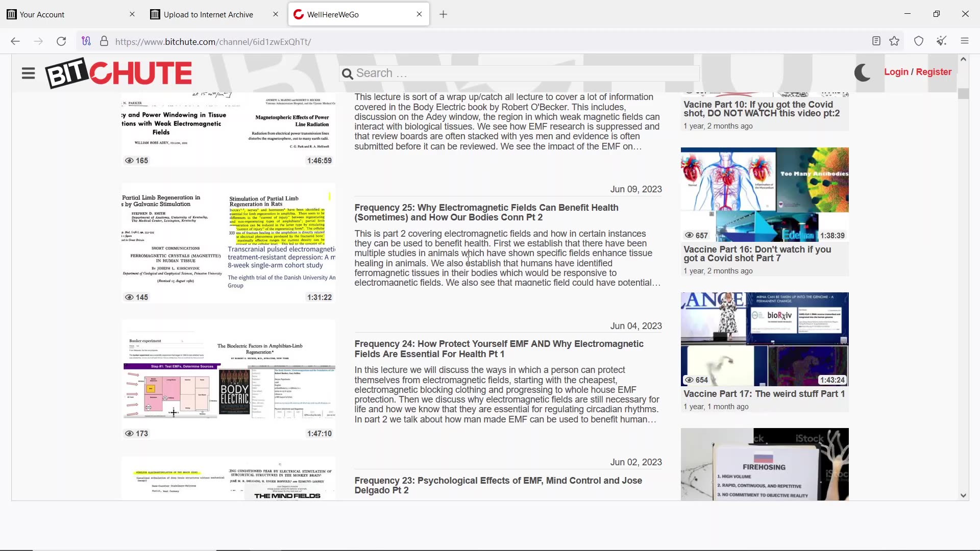The height and width of the screenshot is (551, 980).
Task: Click the Register link
Action: 934,72
